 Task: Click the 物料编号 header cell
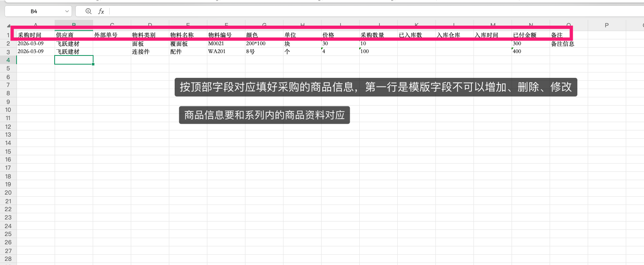coord(226,35)
